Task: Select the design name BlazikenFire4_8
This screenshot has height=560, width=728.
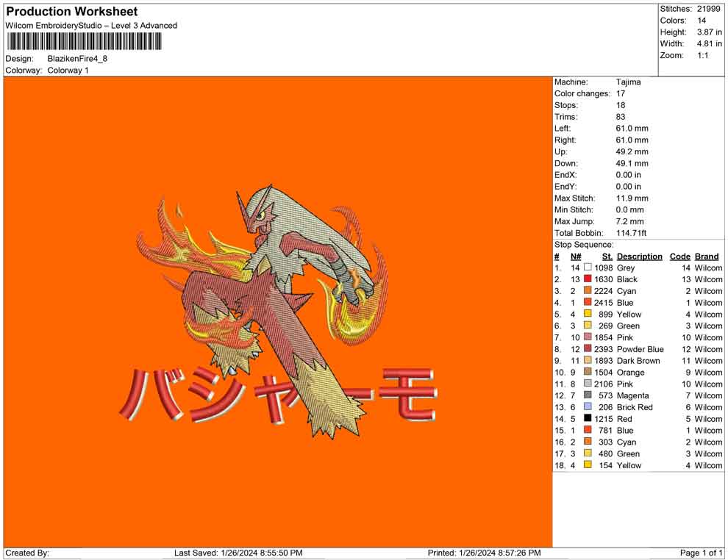Action: [77, 59]
